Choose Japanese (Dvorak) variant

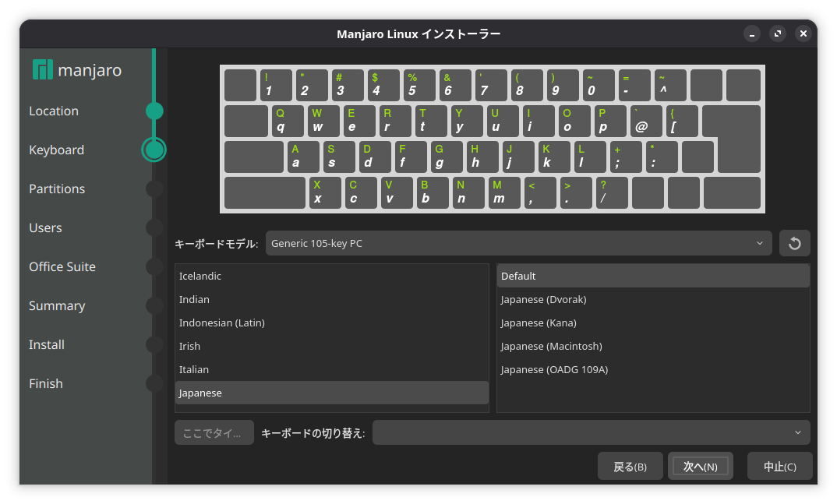(653, 299)
